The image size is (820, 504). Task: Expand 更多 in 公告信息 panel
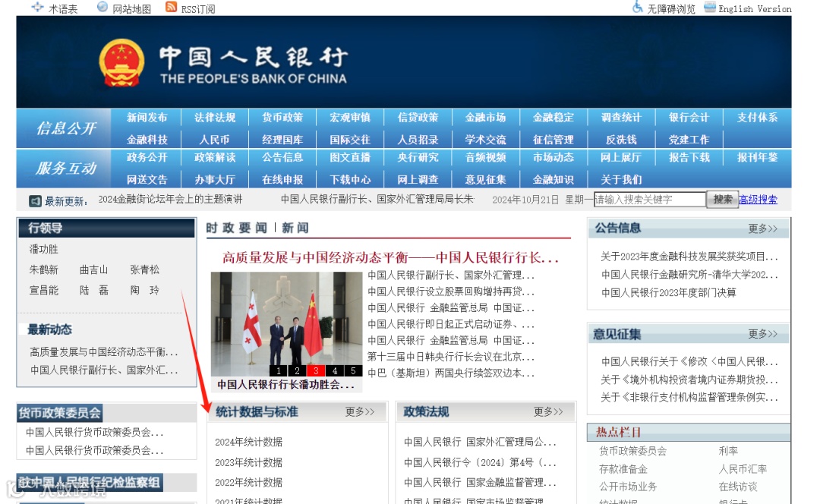(x=762, y=228)
